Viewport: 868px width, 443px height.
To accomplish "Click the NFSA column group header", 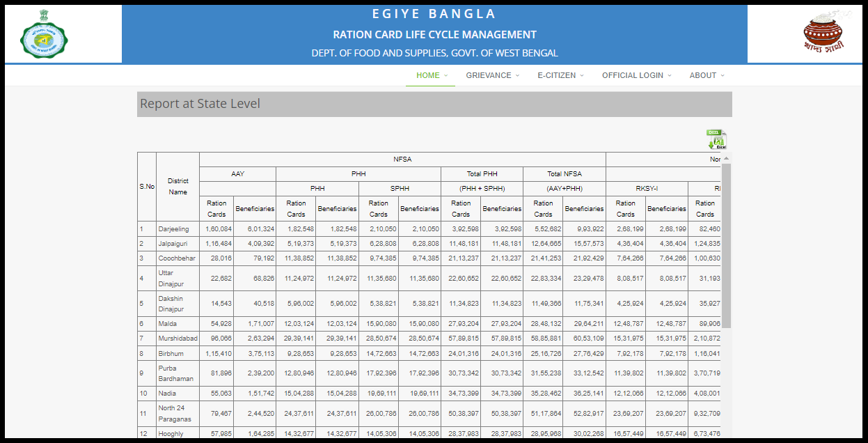I will [402, 160].
